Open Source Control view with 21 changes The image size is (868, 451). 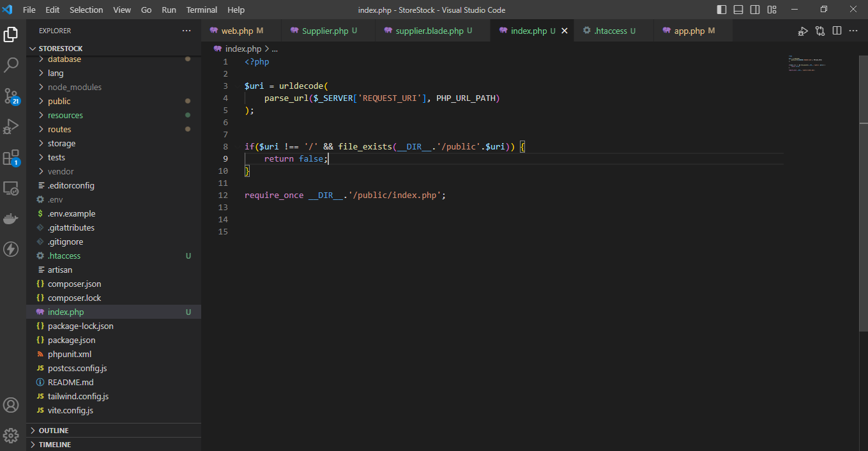[x=11, y=96]
